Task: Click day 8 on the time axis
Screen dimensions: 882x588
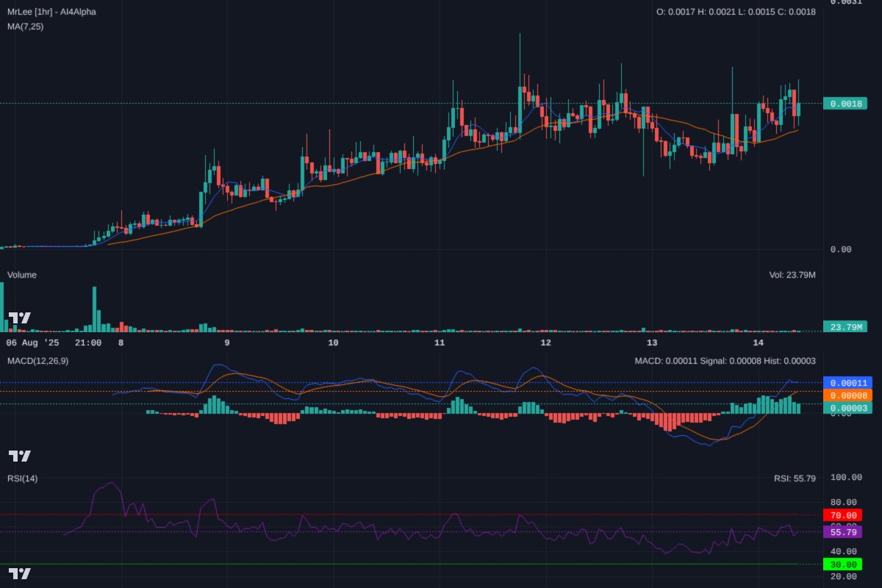Action: coord(121,343)
